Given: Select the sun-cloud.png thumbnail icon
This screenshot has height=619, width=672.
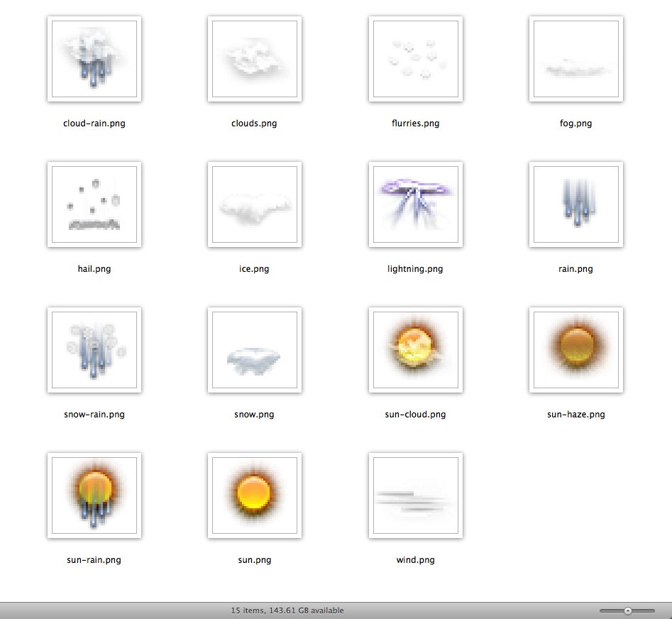Looking at the screenshot, I should click(x=416, y=350).
